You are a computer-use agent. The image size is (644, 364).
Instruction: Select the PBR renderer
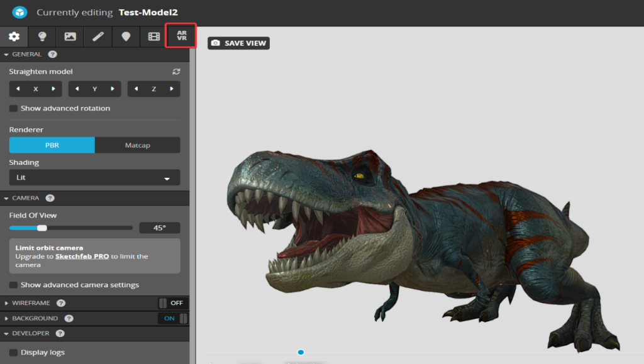pos(52,145)
